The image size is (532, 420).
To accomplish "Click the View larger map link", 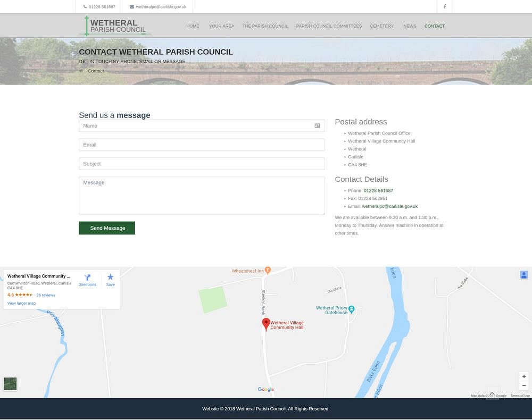I will (21, 303).
